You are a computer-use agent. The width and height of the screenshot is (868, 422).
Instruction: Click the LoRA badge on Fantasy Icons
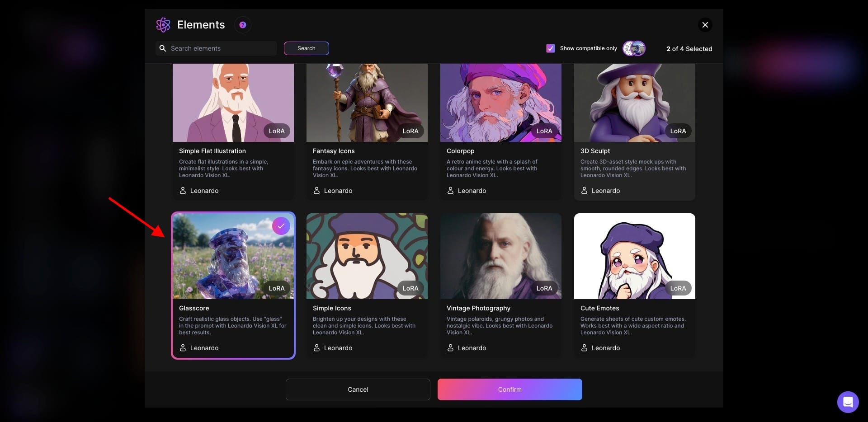(x=410, y=131)
